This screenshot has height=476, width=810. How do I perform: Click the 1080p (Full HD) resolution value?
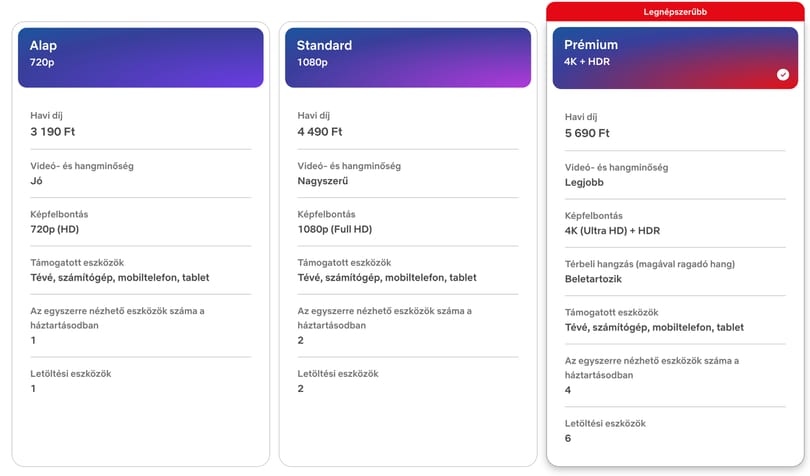click(x=335, y=229)
